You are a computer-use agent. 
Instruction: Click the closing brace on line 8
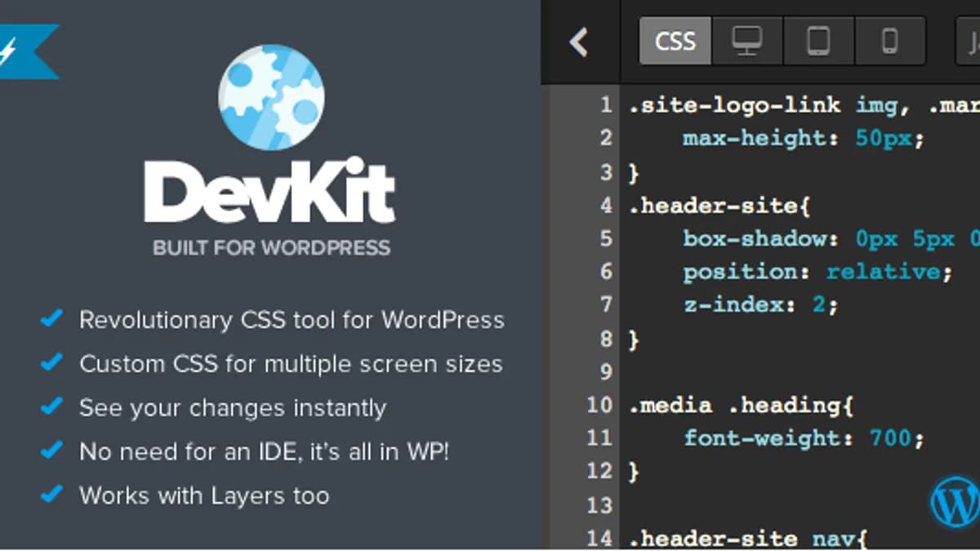tap(634, 339)
